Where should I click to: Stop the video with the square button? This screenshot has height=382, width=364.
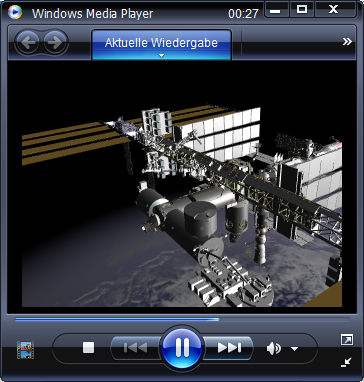[89, 348]
